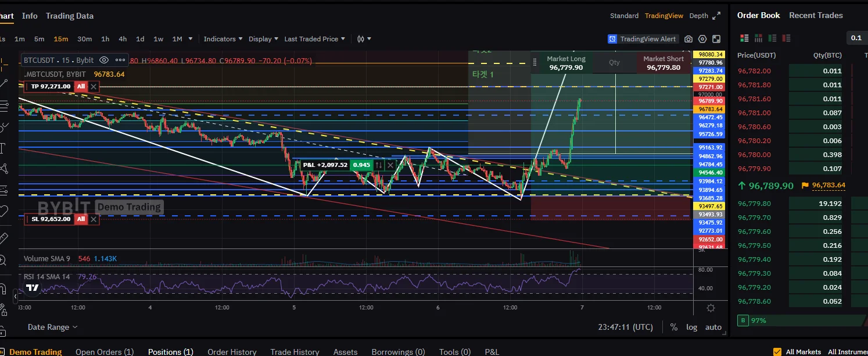Click the Qty input field
The image size is (868, 356).
point(614,63)
